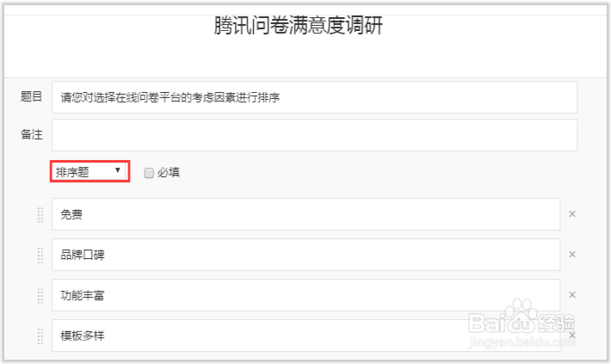
Task: Edit the 品牌口碑 option text field
Action: pos(305,255)
